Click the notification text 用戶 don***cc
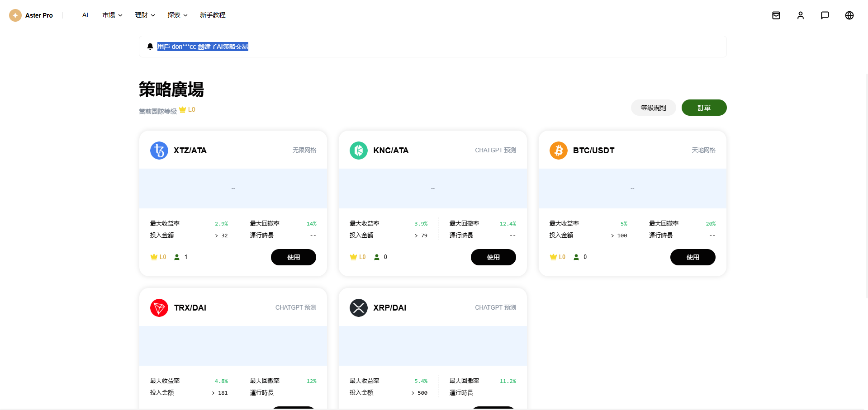 pos(203,47)
